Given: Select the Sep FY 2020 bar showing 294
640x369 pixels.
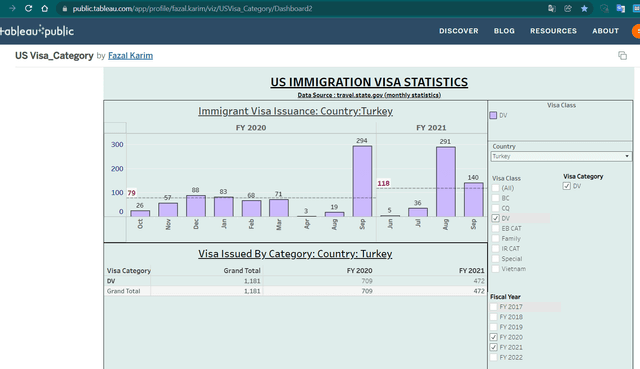Looking at the screenshot, I should [362, 181].
